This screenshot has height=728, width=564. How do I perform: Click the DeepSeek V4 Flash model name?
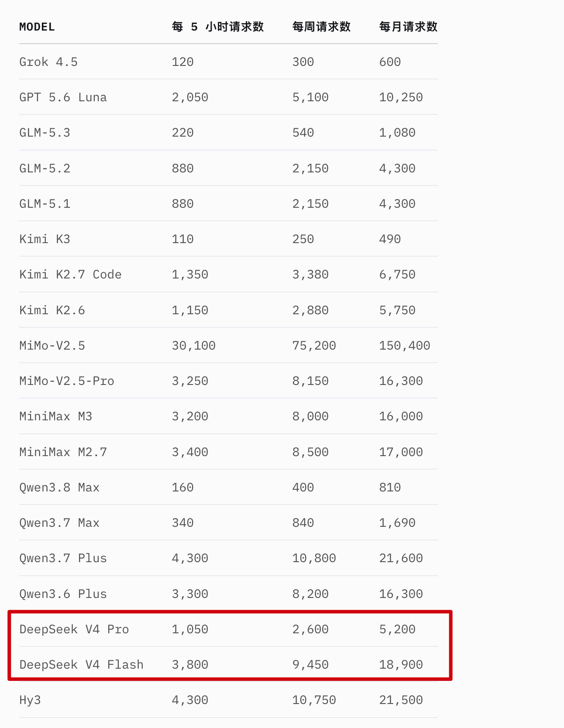point(81,665)
